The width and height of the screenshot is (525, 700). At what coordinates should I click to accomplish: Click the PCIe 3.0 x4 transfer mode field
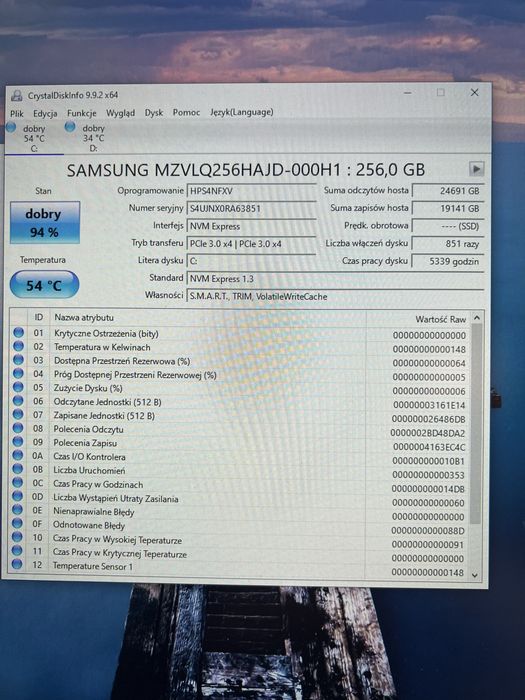tap(251, 244)
